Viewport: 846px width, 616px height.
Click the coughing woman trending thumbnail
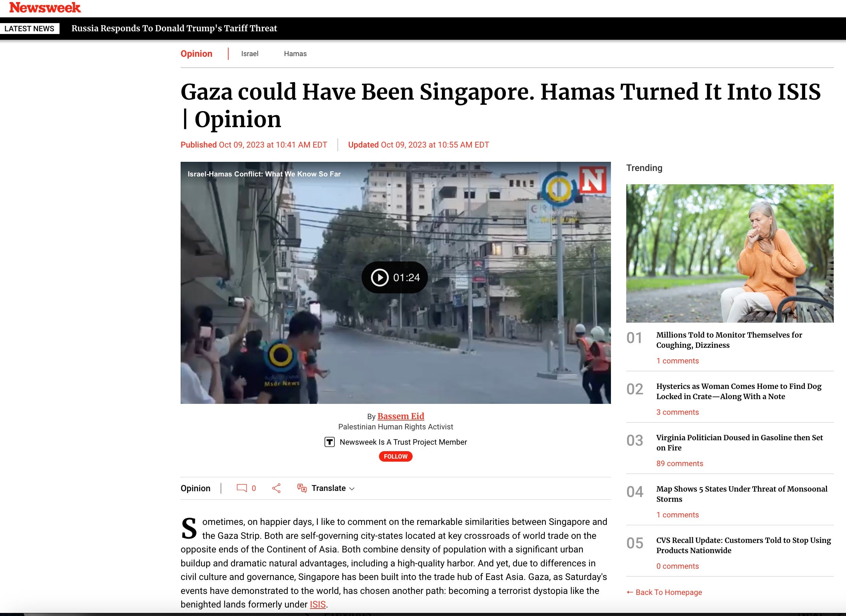[x=729, y=253]
